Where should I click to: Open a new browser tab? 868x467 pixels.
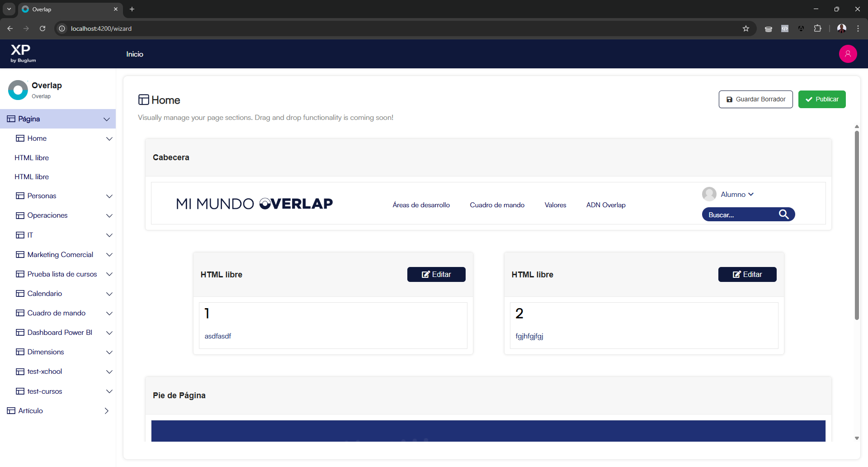pyautogui.click(x=132, y=9)
